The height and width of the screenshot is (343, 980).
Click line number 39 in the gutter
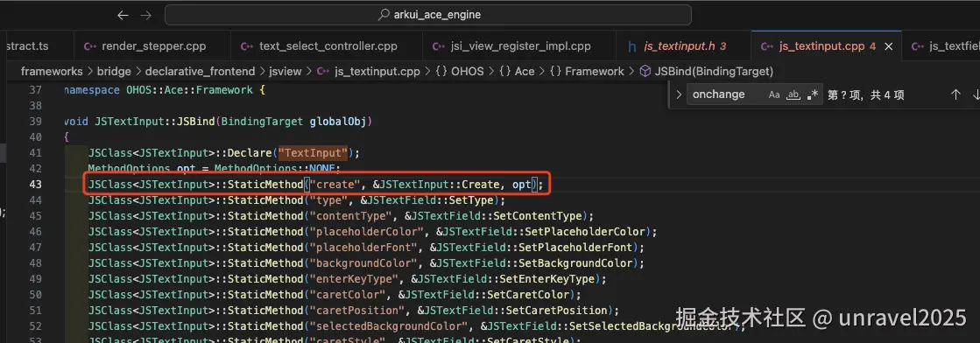(35, 122)
